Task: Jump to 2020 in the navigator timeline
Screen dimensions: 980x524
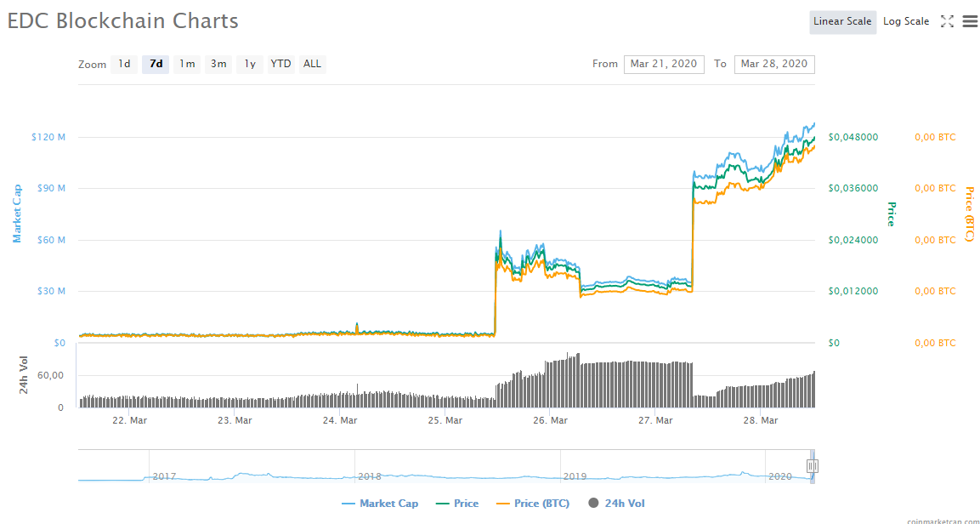Action: pos(780,476)
